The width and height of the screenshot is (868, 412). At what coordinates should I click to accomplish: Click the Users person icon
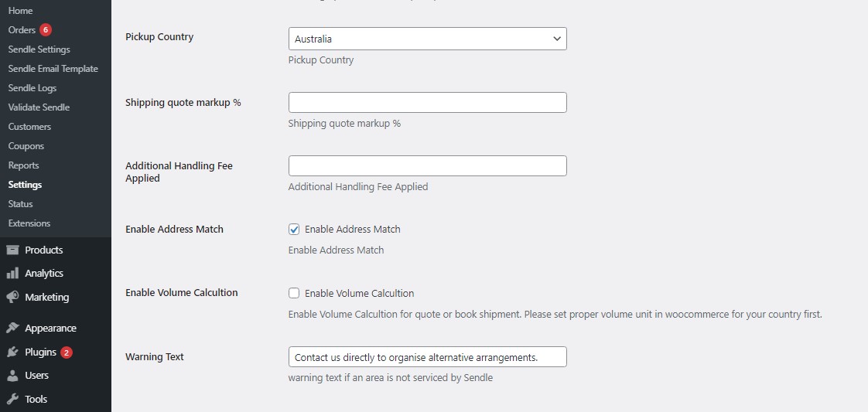click(12, 376)
